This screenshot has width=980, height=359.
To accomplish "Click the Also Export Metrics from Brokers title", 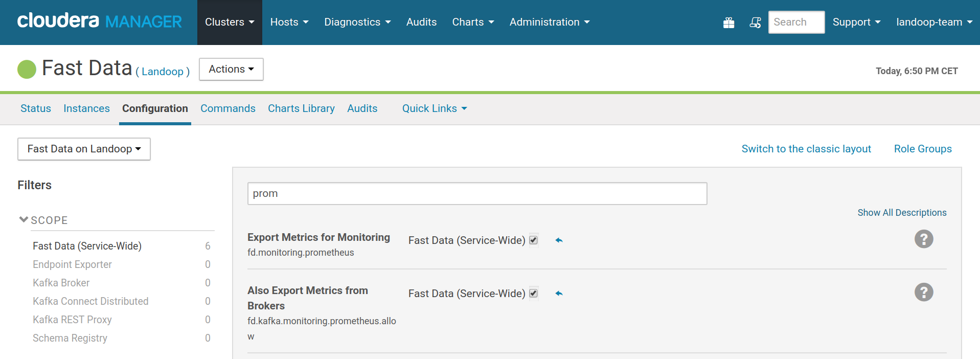I will (308, 298).
